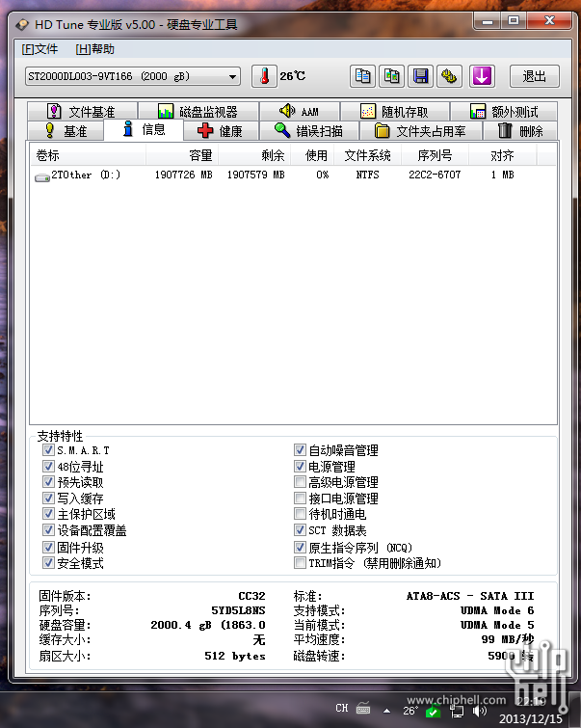Toggle 待机时通电 checkbox
The height and width of the screenshot is (728, 581).
300,514
